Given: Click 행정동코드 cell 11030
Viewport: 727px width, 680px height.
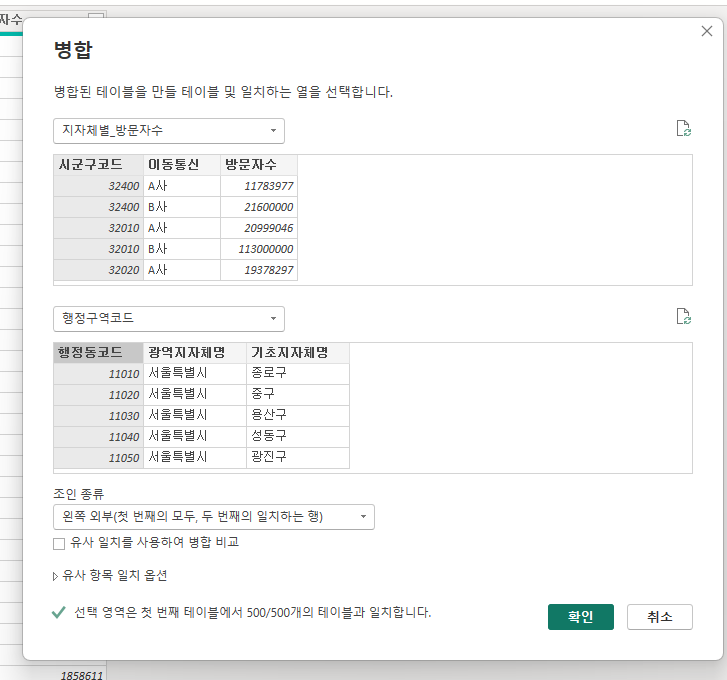Looking at the screenshot, I should pyautogui.click(x=98, y=416).
